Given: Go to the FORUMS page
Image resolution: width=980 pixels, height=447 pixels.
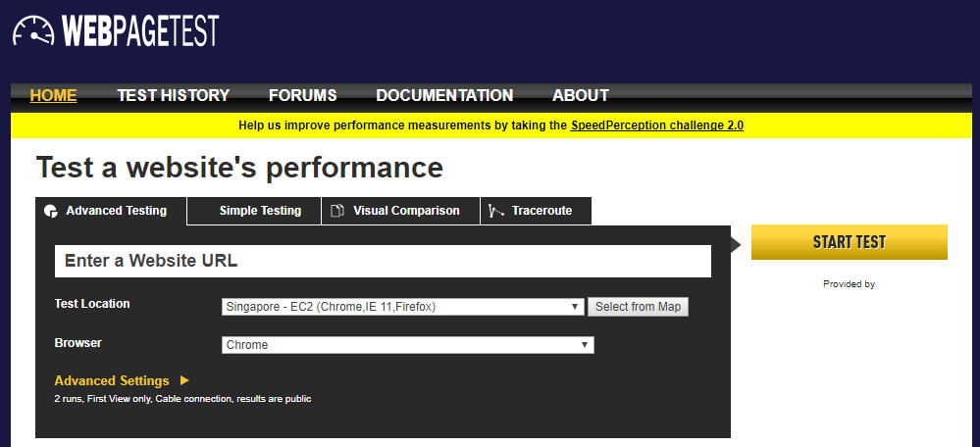Looking at the screenshot, I should point(302,95).
